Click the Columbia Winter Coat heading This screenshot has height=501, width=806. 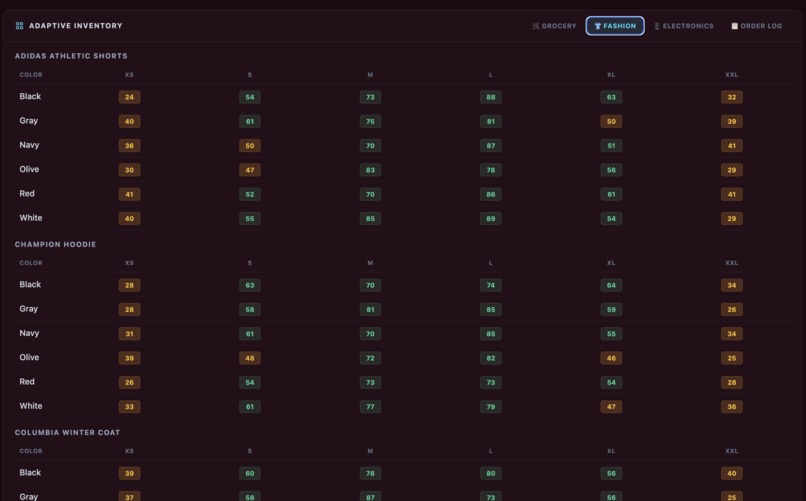[x=67, y=432]
